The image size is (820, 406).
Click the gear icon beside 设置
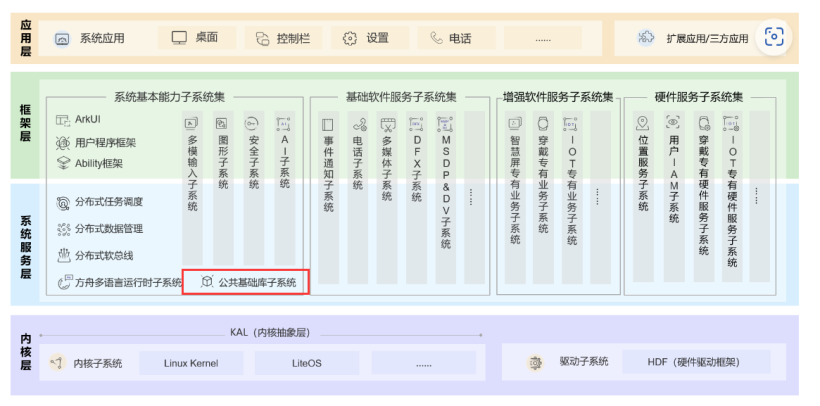pos(349,38)
